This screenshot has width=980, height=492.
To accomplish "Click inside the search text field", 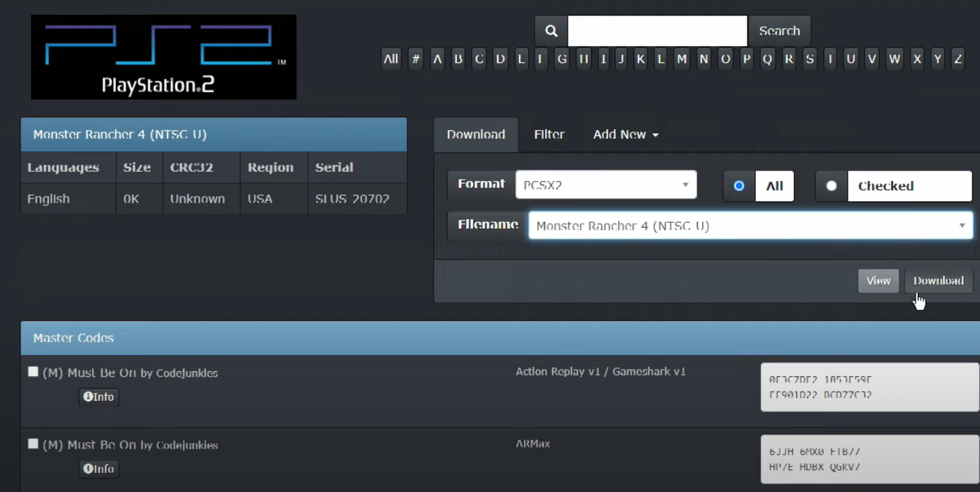I will click(657, 31).
